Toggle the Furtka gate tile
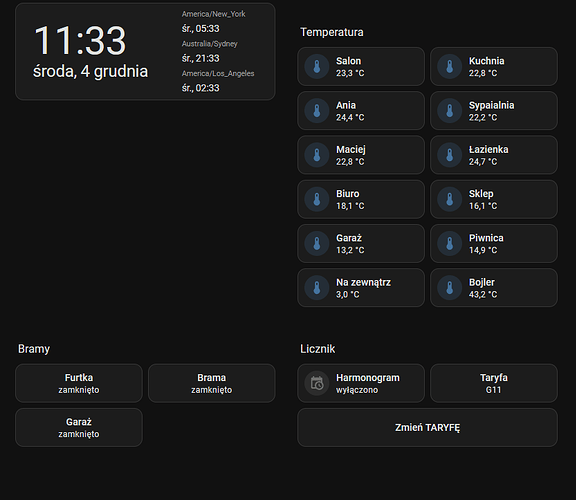 point(79,383)
